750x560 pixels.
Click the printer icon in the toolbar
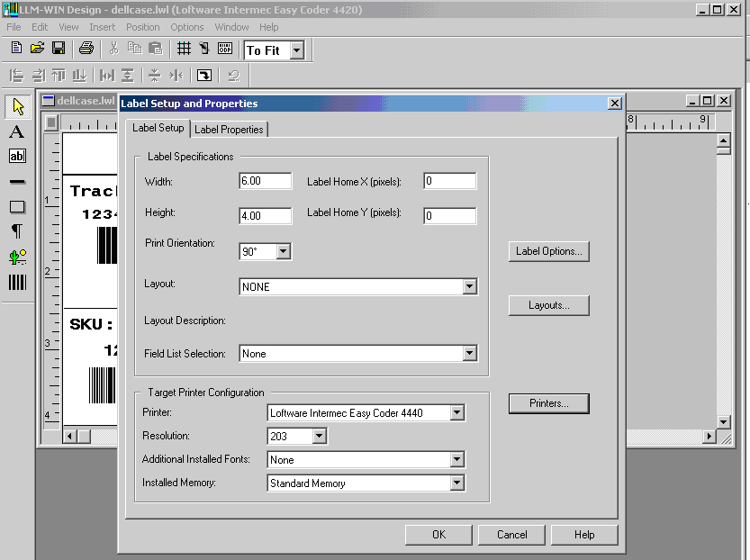[86, 49]
